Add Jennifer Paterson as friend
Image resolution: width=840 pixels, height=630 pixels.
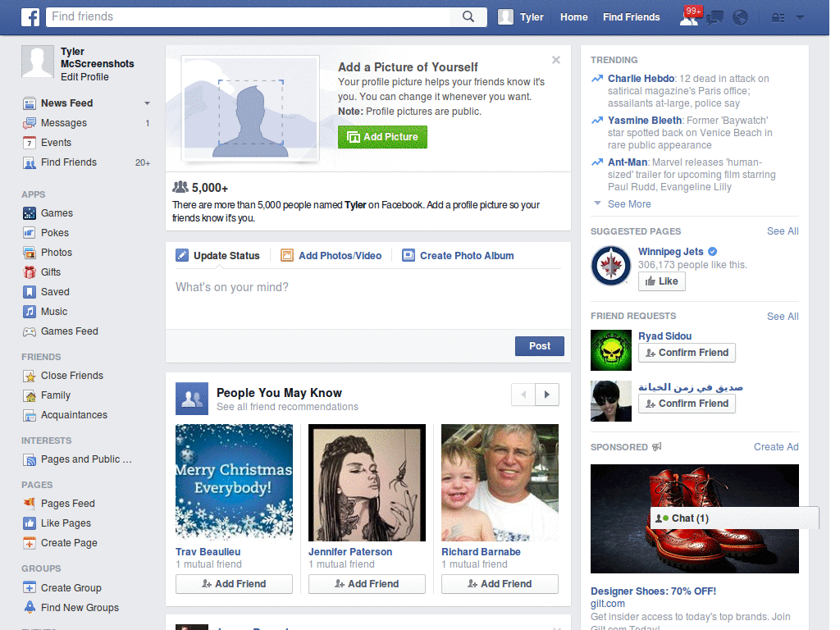(x=367, y=584)
